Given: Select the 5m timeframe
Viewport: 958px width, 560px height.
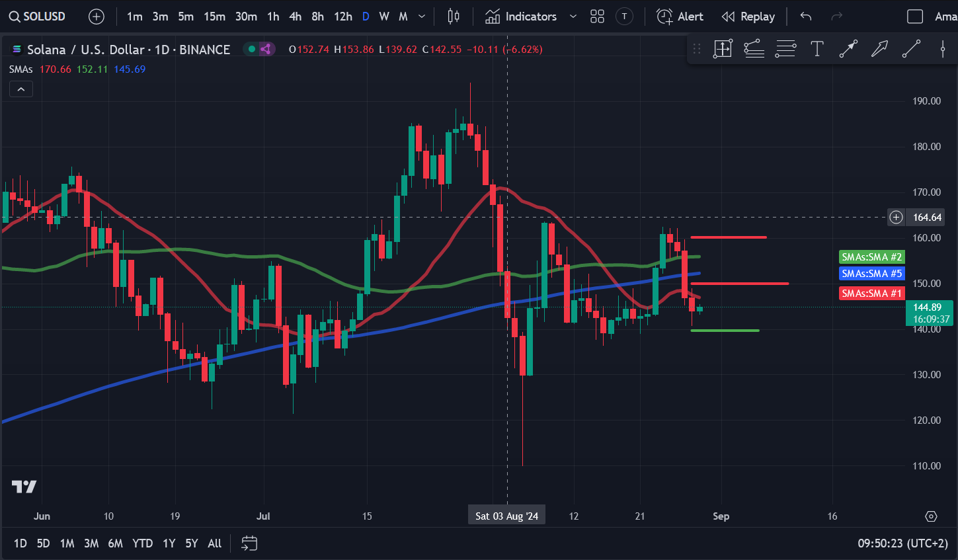Looking at the screenshot, I should [186, 17].
